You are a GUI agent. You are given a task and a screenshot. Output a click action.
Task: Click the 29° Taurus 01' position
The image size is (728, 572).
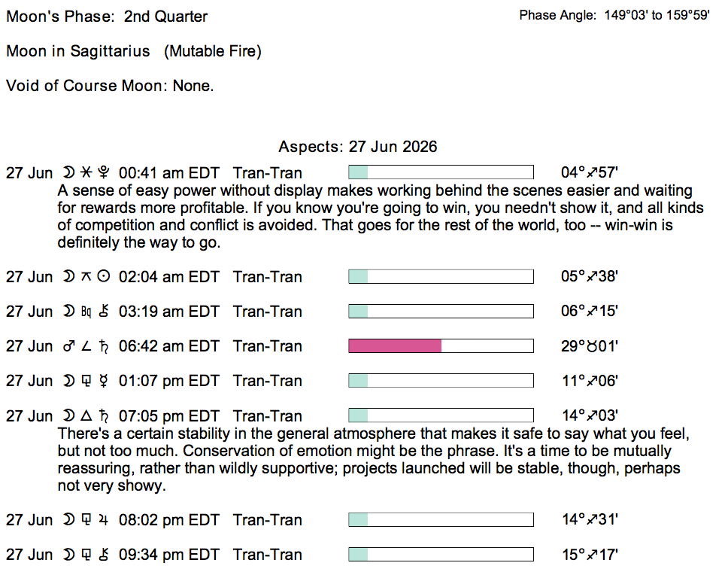click(x=589, y=346)
